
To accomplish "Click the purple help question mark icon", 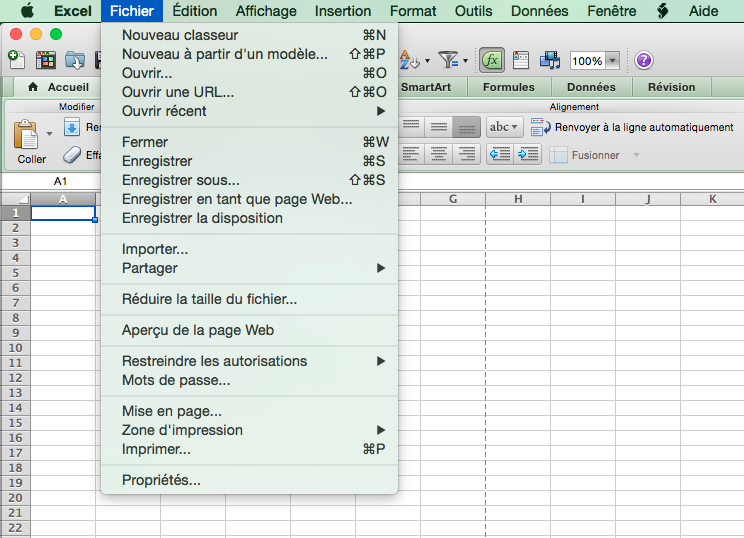I will pyautogui.click(x=643, y=60).
